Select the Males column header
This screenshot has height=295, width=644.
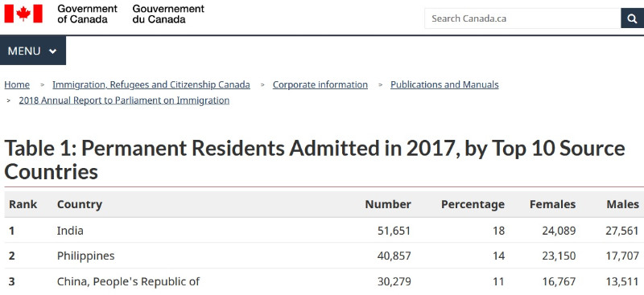pos(623,204)
